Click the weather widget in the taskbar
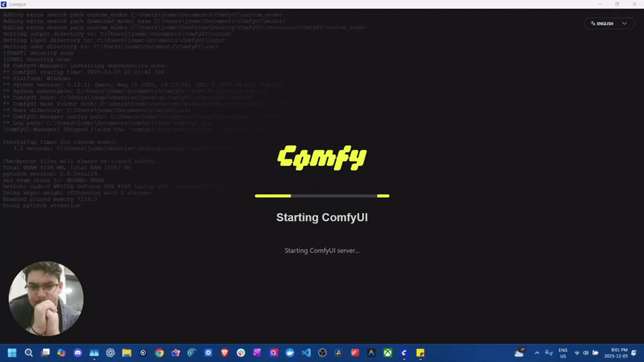The width and height of the screenshot is (644, 362). coord(519,353)
